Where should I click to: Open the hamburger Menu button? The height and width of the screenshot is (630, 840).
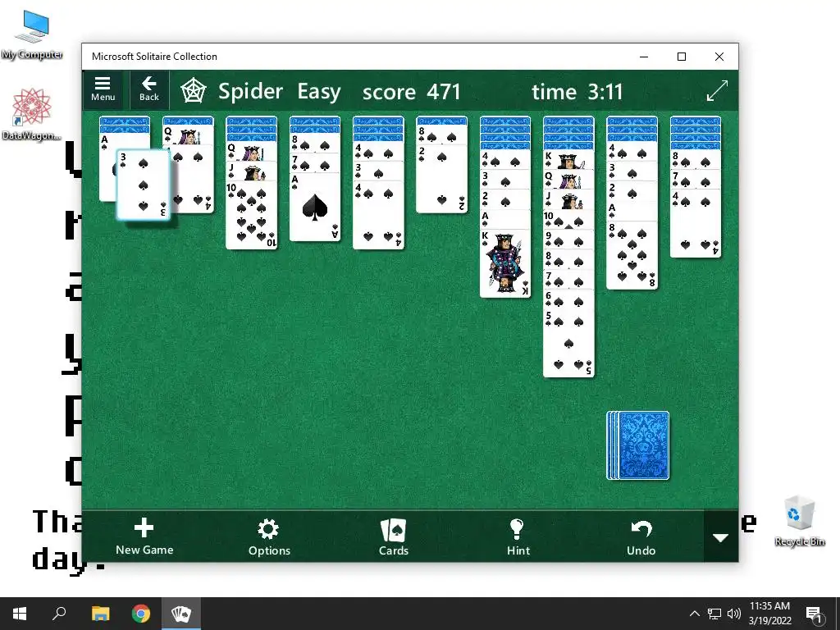(x=103, y=89)
